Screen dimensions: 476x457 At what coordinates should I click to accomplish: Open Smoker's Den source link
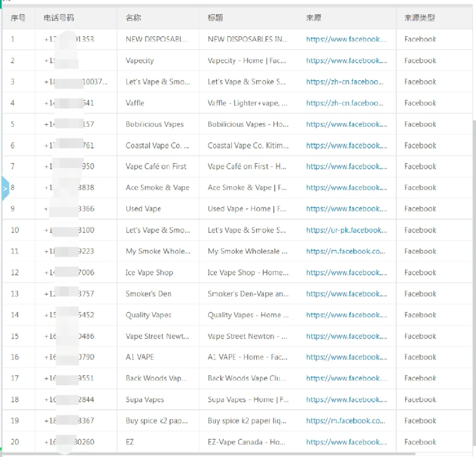[x=346, y=294]
